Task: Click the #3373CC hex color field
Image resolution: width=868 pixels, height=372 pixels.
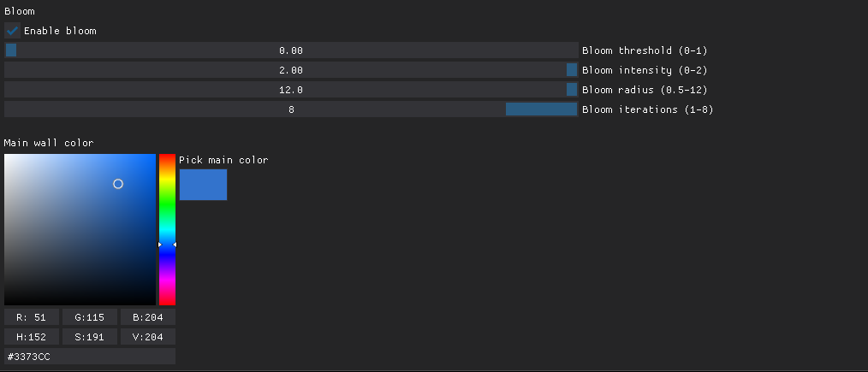Action: pyautogui.click(x=90, y=357)
